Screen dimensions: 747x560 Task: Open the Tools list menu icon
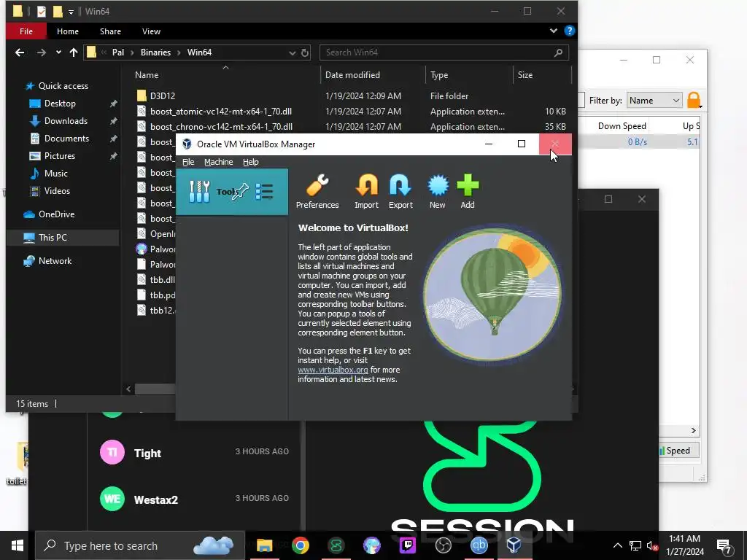(x=264, y=192)
